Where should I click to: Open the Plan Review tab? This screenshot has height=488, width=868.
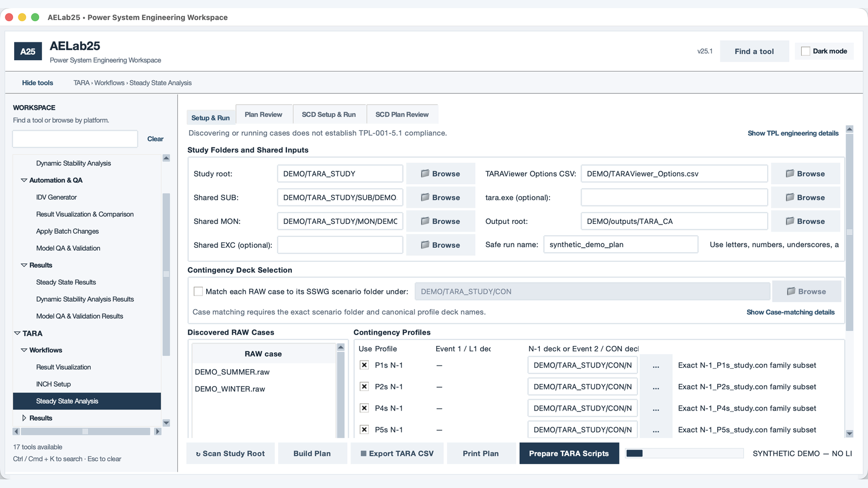click(x=263, y=114)
